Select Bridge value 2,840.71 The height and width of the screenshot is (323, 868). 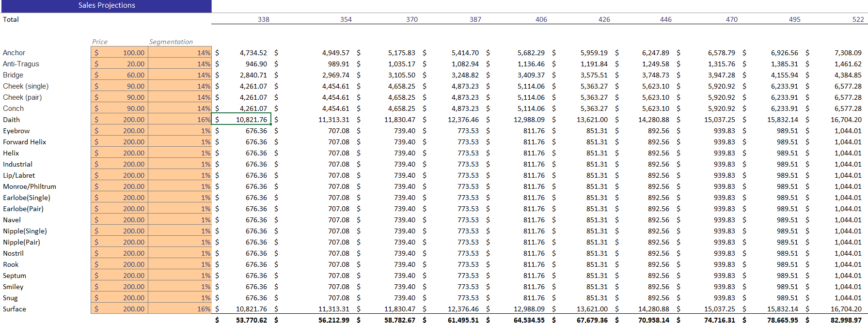tap(253, 75)
